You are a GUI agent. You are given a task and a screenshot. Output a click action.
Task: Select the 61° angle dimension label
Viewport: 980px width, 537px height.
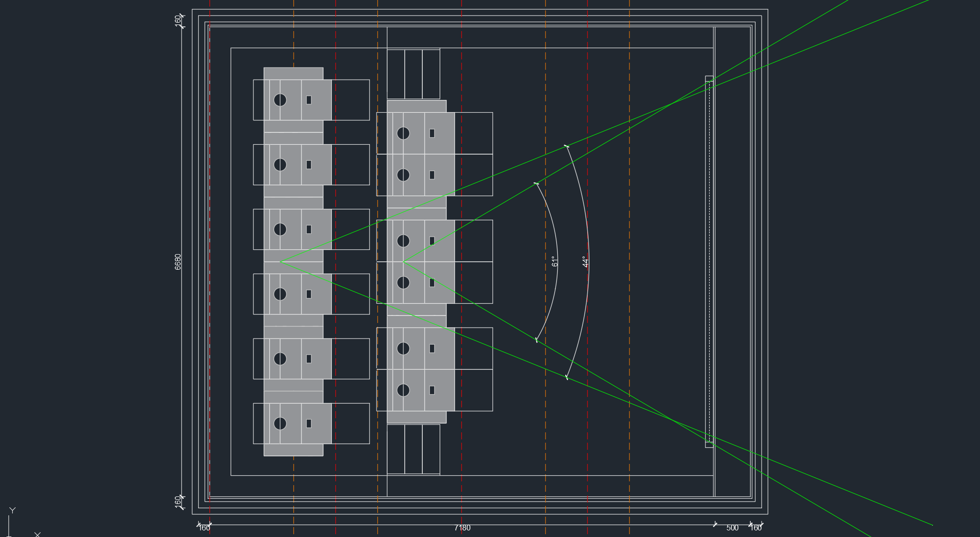pyautogui.click(x=555, y=262)
